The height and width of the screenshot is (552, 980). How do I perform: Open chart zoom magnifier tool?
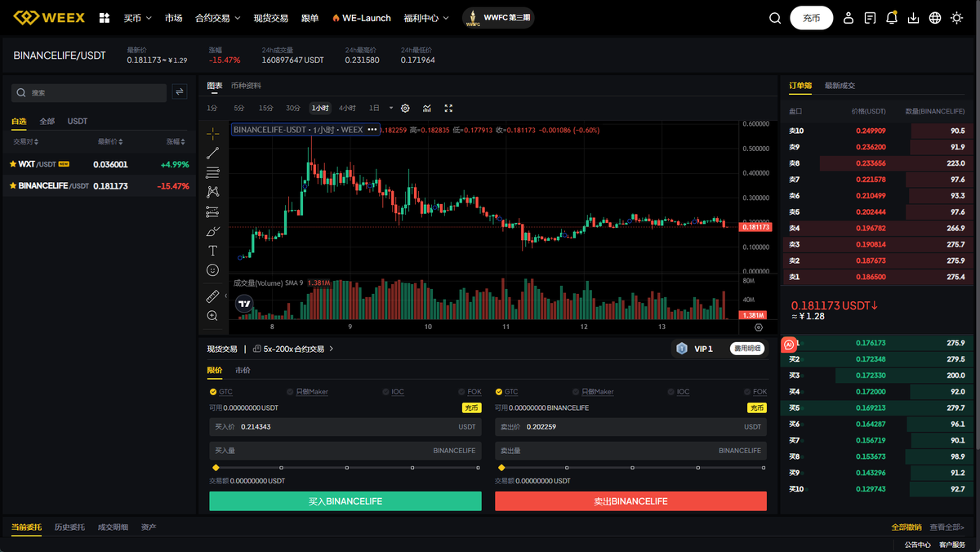pyautogui.click(x=212, y=314)
